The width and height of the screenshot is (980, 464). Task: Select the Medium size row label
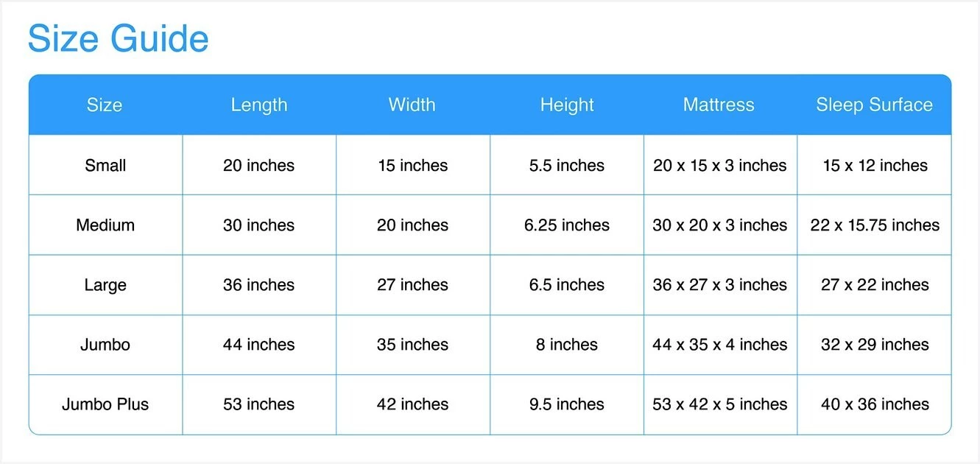click(x=105, y=225)
